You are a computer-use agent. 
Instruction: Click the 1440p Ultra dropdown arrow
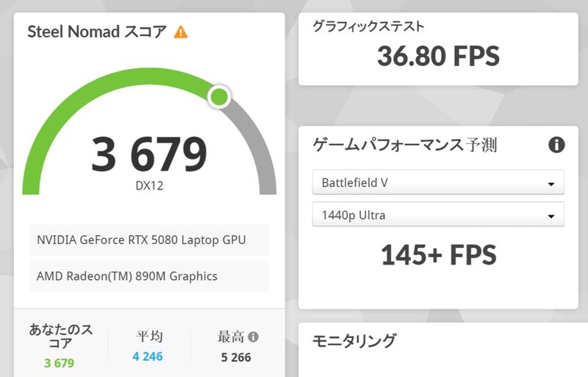point(551,216)
